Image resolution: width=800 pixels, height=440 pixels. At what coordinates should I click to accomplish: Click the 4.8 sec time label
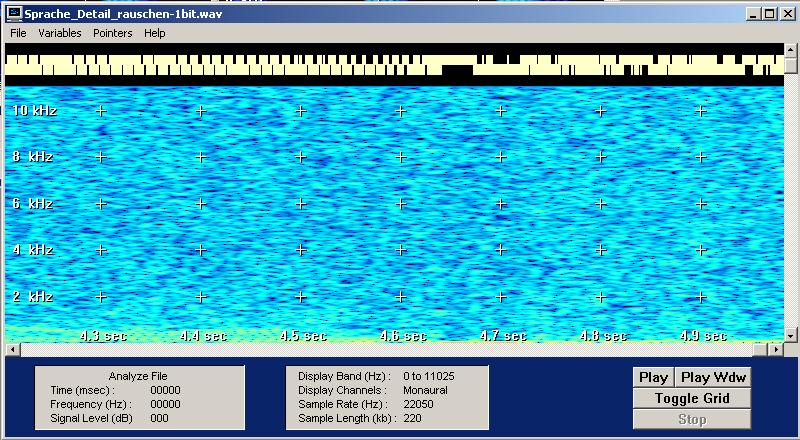coord(603,336)
